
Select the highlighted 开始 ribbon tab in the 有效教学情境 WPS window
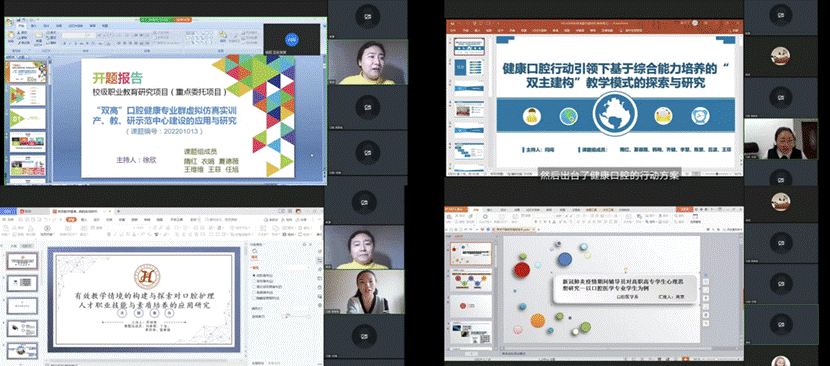coord(71,219)
